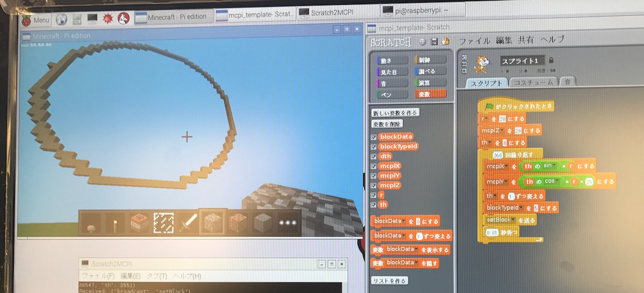Toggle mcpiZ variable checkbox
Viewport: 644px width, 293px height.
pos(374,185)
